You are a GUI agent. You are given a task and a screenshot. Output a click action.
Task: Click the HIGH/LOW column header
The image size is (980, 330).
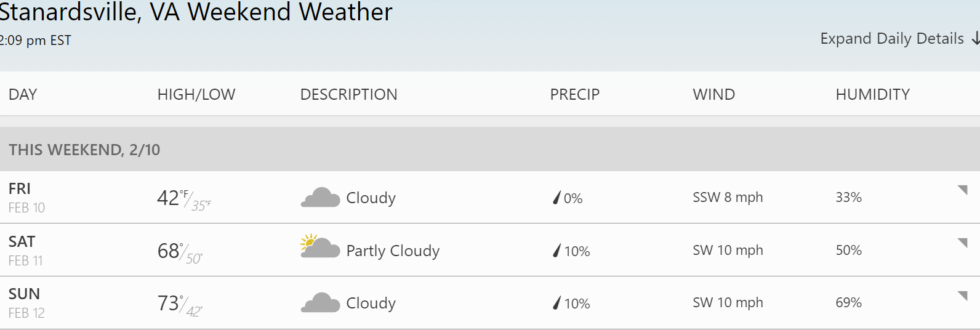click(x=196, y=94)
